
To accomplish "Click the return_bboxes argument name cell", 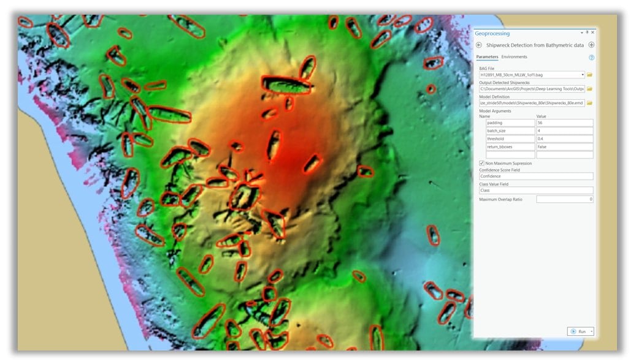I will (510, 146).
